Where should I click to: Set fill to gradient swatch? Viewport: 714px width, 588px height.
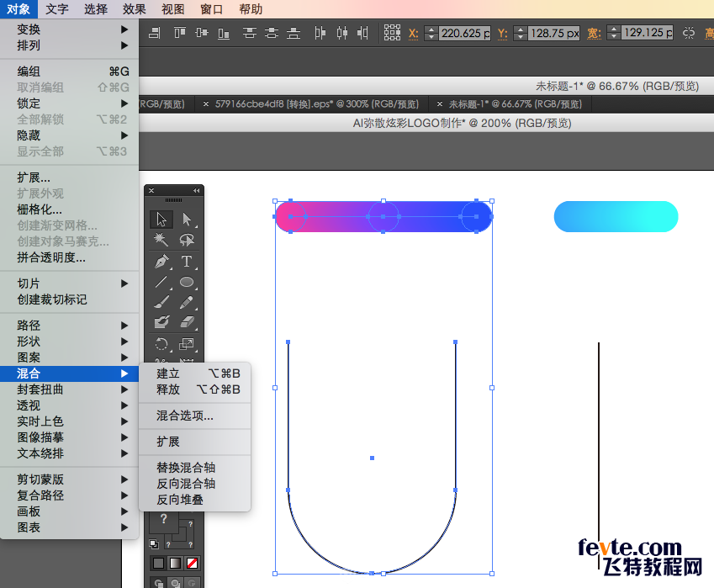(x=175, y=563)
